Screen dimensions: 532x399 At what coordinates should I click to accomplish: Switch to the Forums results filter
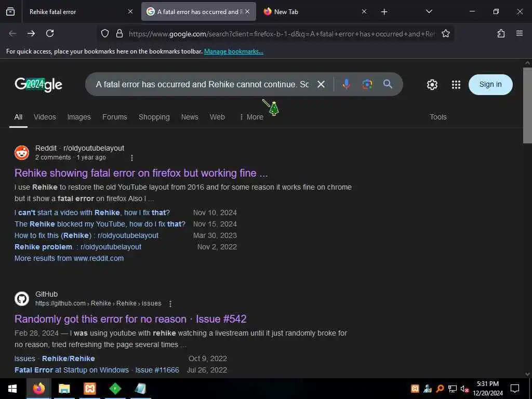pos(115,117)
